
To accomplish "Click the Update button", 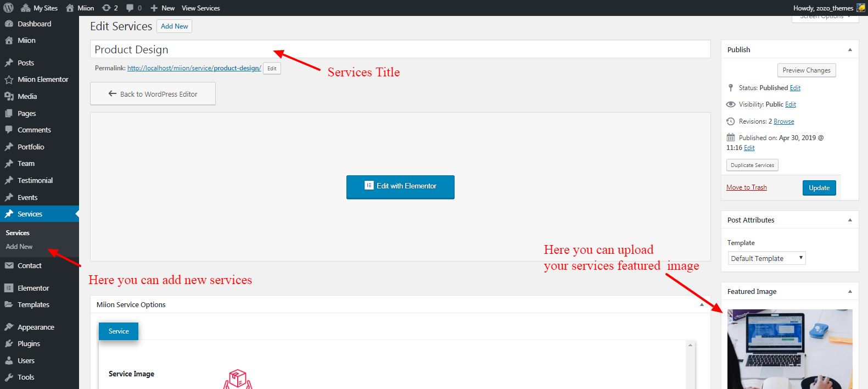I will 819,188.
